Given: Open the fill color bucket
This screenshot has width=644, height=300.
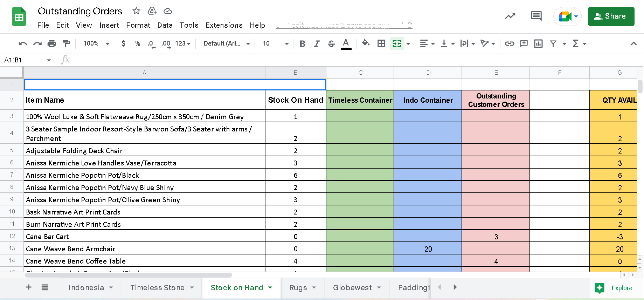Looking at the screenshot, I should point(366,43).
